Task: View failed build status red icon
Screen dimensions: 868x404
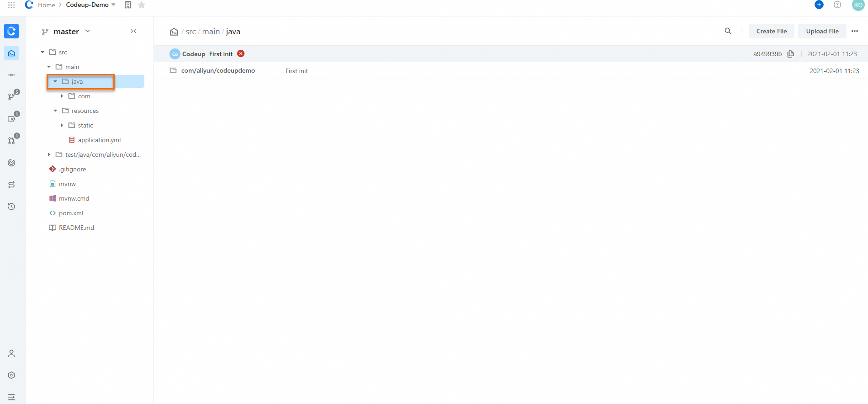Action: [x=241, y=53]
